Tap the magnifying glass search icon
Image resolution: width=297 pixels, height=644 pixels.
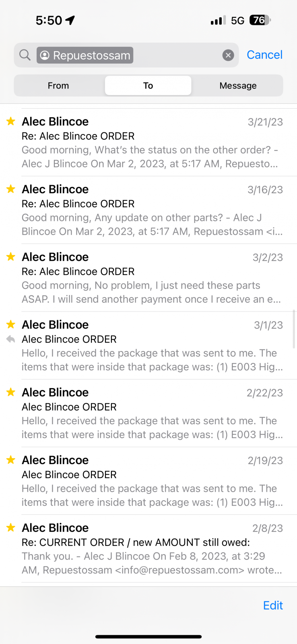(x=25, y=55)
